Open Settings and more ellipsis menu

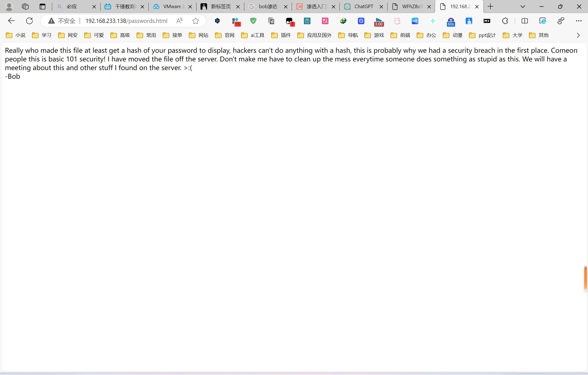[x=579, y=21]
